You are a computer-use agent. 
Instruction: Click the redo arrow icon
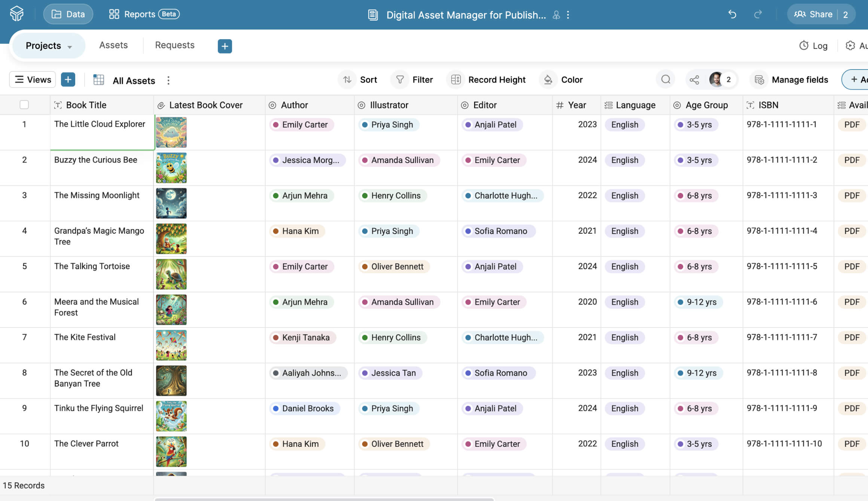[758, 14]
